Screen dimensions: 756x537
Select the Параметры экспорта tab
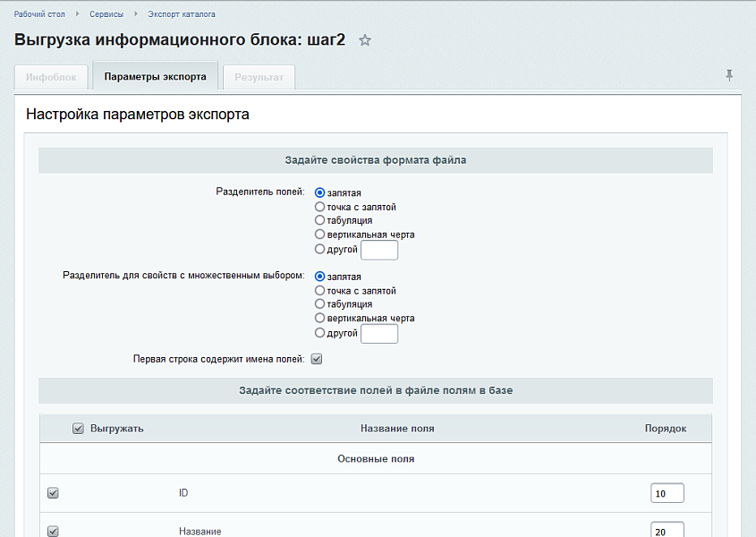[155, 77]
